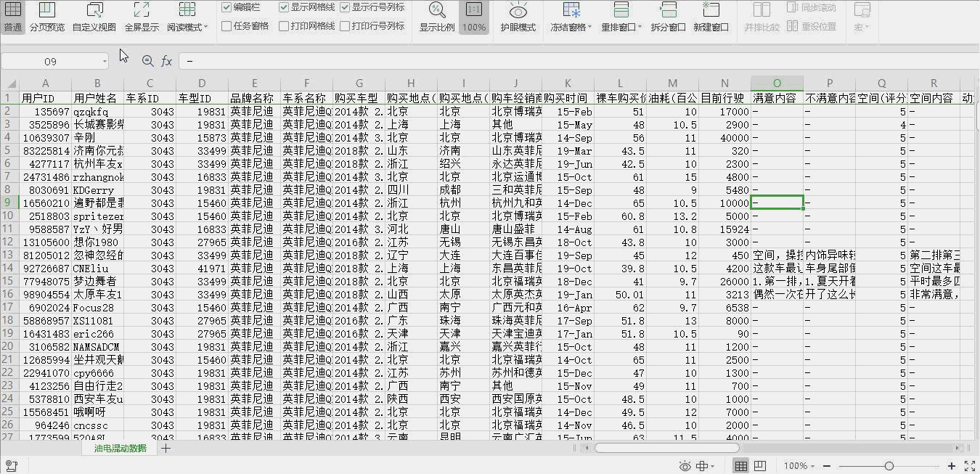
Task: Click the icon at status bar left end
Action: click(x=12, y=466)
